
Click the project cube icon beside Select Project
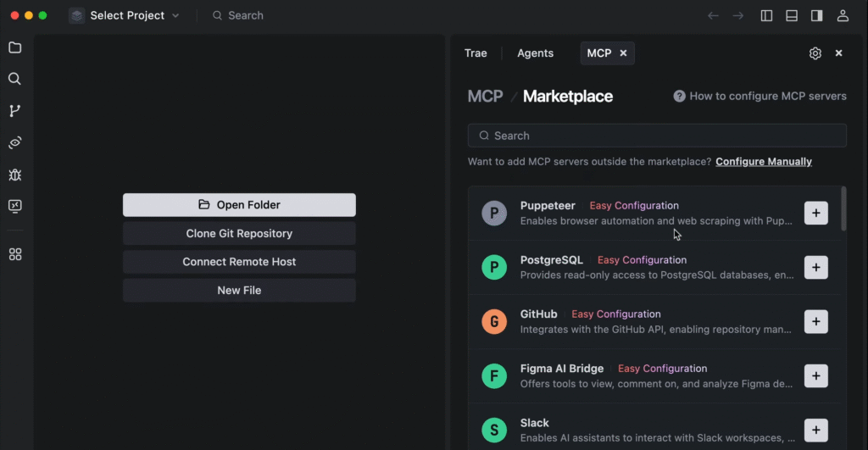pos(77,15)
